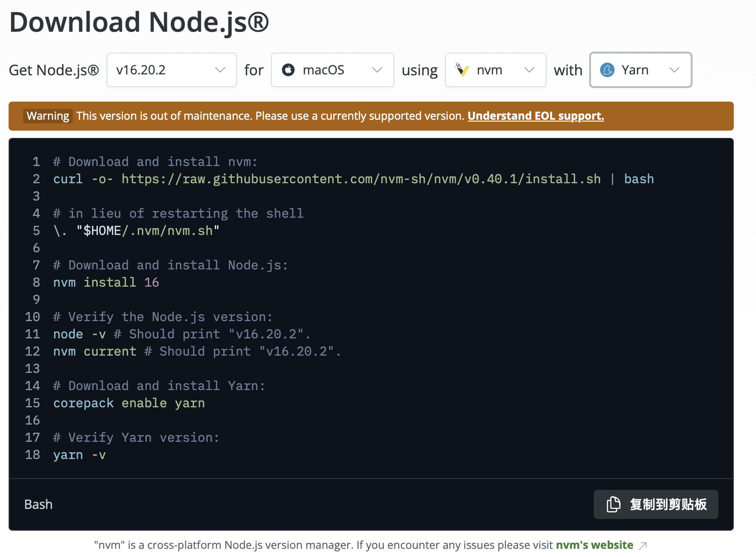Click the chevron arrow in the nvm selector
Image resolution: width=756 pixels, height=557 pixels.
coord(529,70)
